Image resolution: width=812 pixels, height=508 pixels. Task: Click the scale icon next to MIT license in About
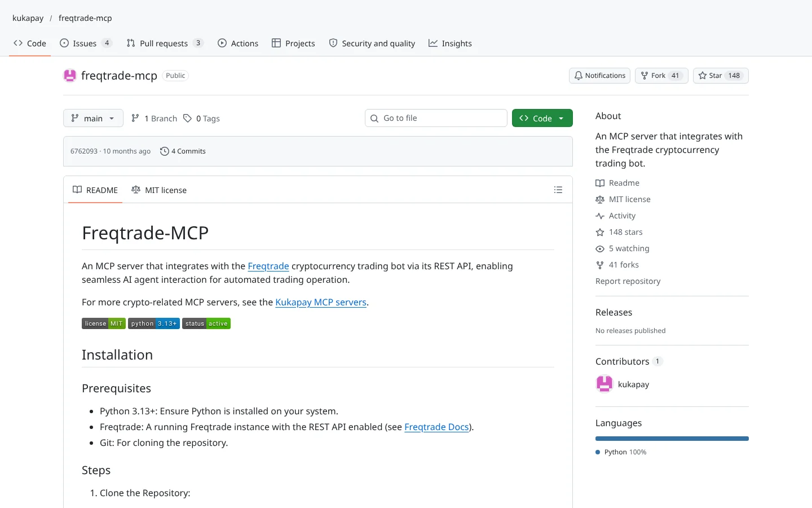600,199
